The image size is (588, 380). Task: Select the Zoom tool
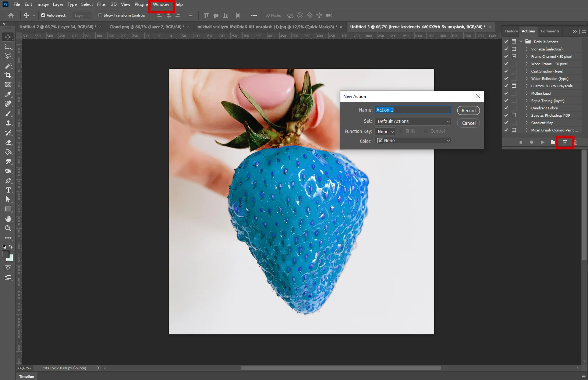coord(8,228)
